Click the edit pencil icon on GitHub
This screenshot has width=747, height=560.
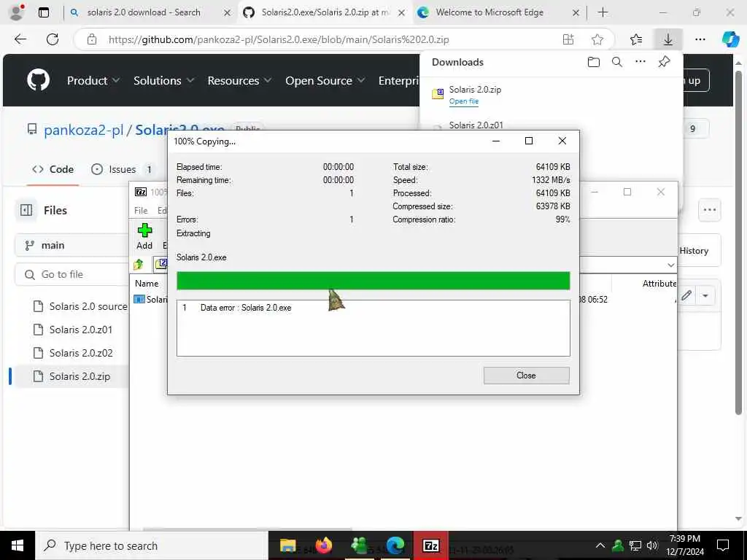tap(686, 296)
